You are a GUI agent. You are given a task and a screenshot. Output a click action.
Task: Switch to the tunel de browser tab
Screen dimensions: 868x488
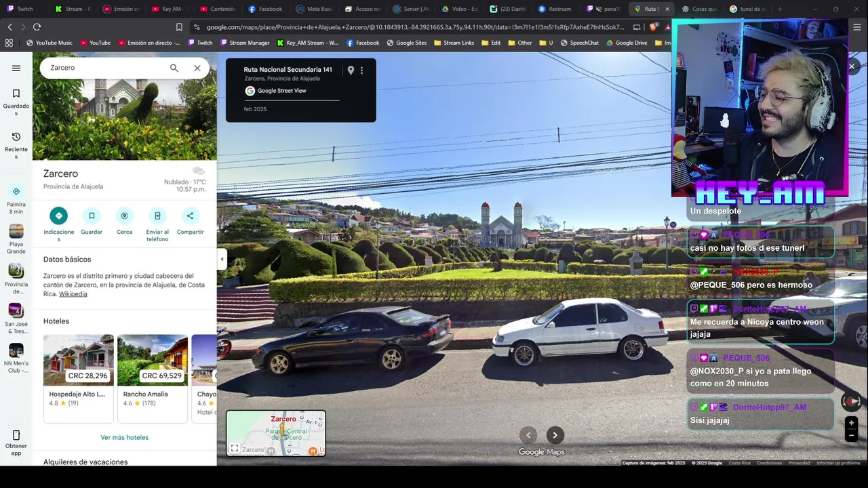pyautogui.click(x=748, y=9)
